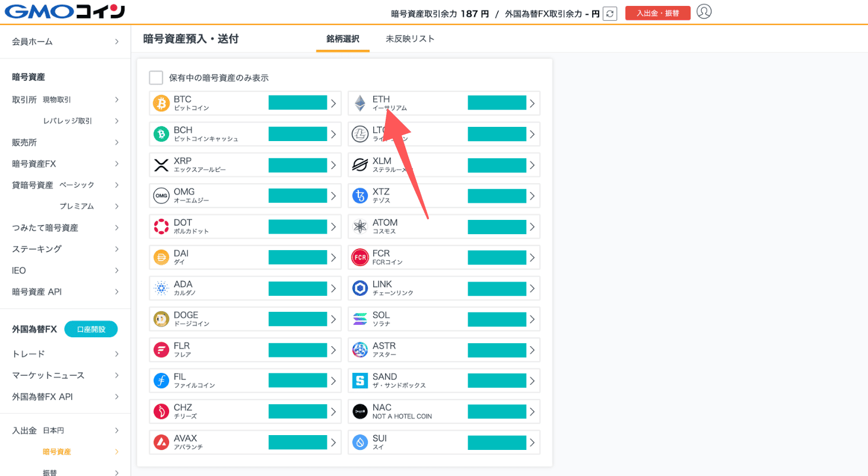Open SUI row chevron arrow

532,442
